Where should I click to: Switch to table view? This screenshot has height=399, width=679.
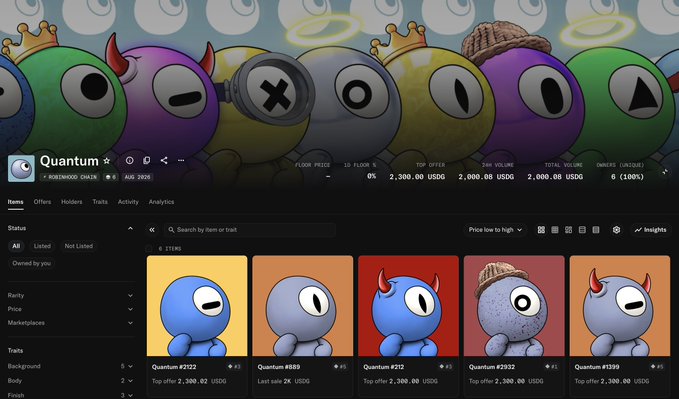(596, 230)
